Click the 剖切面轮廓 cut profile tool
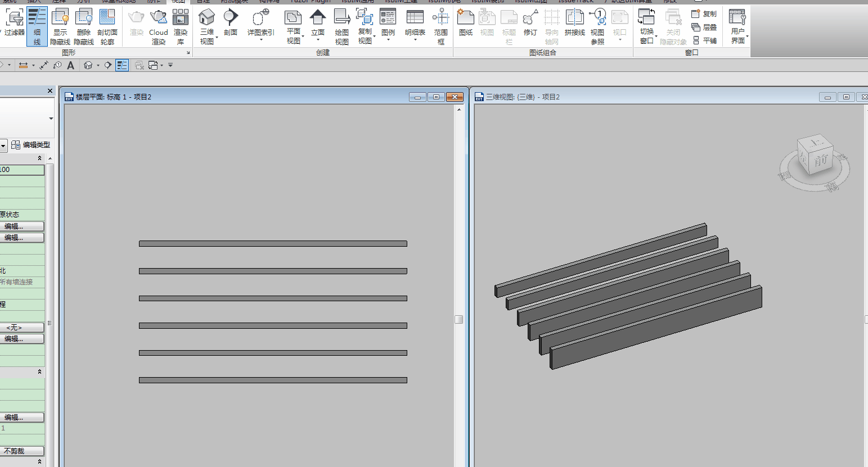Image resolution: width=868 pixels, height=467 pixels. coord(107,26)
